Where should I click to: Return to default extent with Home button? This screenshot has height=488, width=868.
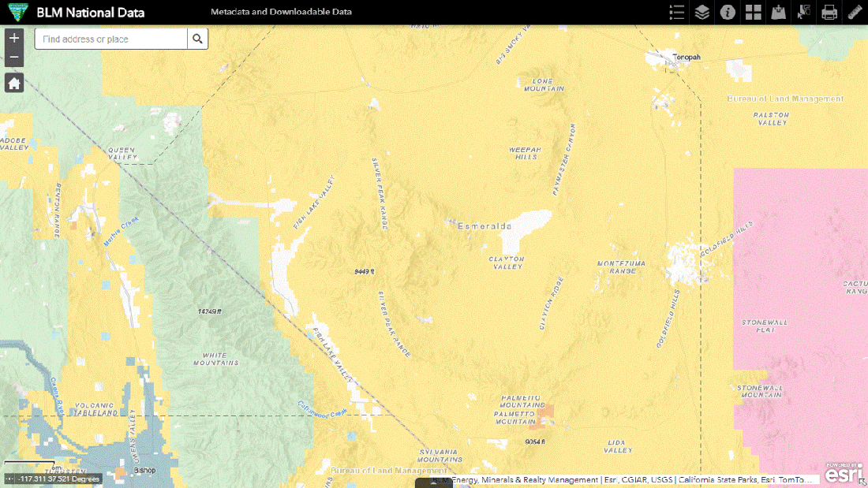[14, 82]
